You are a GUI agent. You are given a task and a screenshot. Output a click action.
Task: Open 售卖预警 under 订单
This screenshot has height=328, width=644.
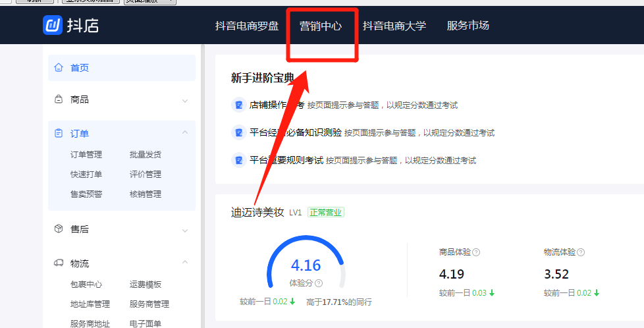(x=86, y=194)
